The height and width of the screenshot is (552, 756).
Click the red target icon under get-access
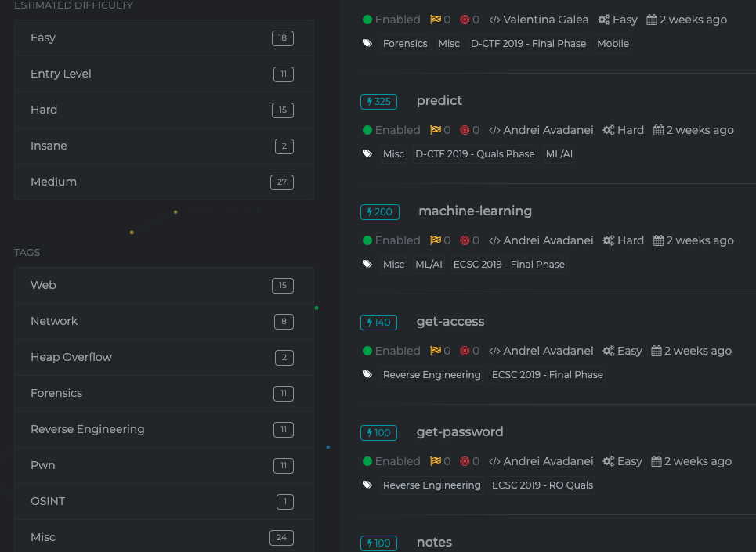click(465, 351)
